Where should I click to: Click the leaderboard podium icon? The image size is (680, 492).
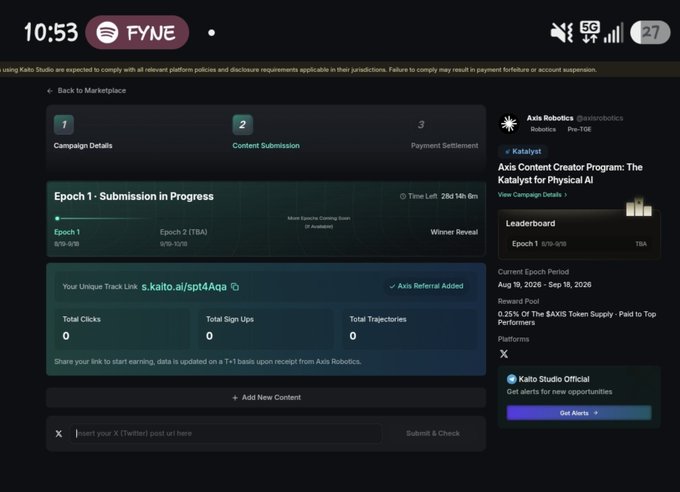pyautogui.click(x=639, y=207)
